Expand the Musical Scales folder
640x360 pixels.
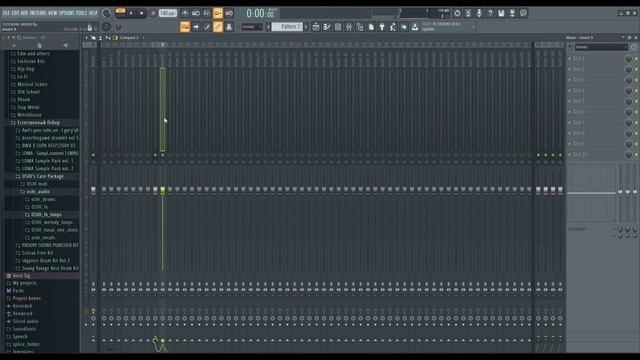tap(32, 84)
